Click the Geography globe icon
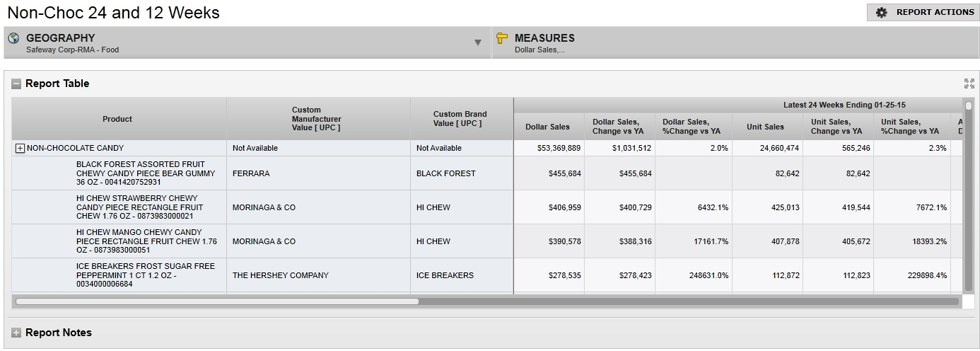This screenshot has height=351, width=980. click(x=13, y=38)
